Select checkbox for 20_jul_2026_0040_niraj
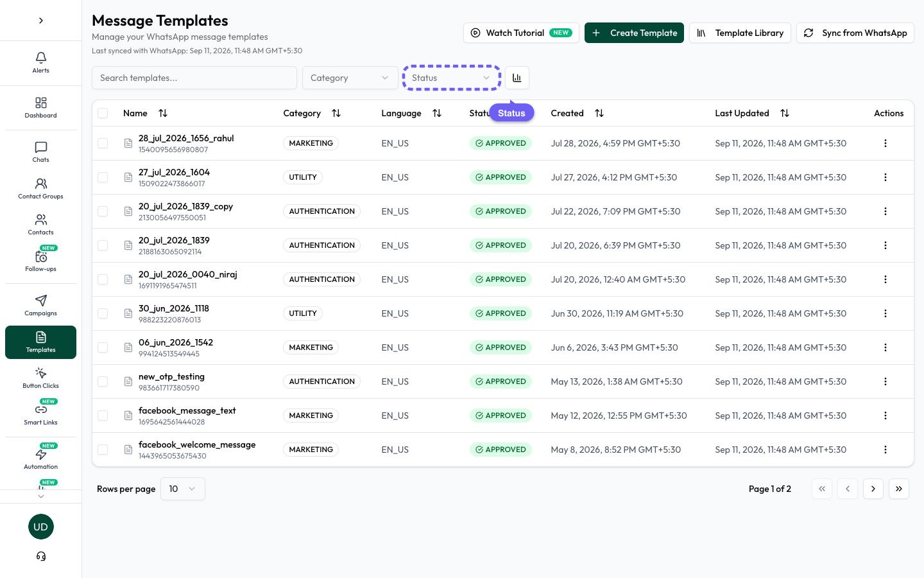Image resolution: width=924 pixels, height=578 pixels. point(103,279)
